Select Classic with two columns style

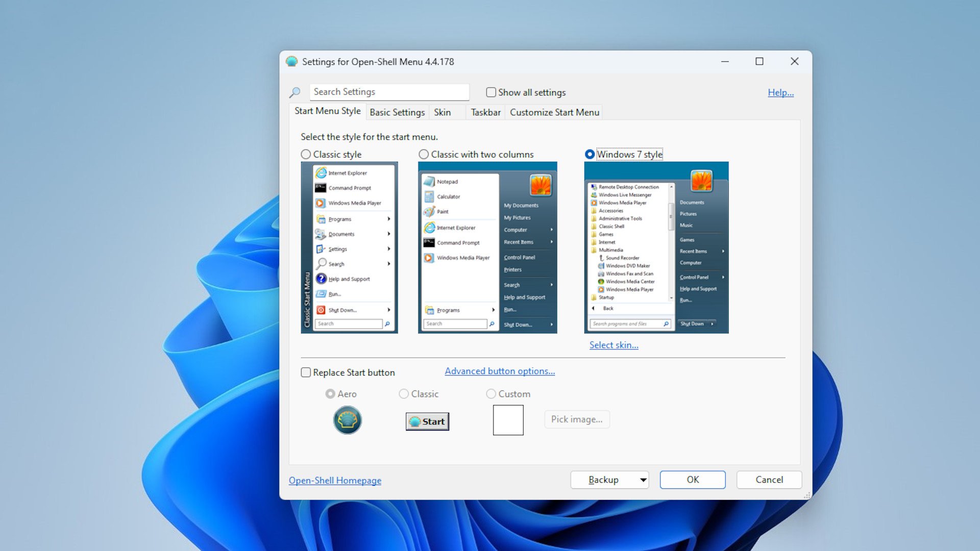tap(424, 154)
